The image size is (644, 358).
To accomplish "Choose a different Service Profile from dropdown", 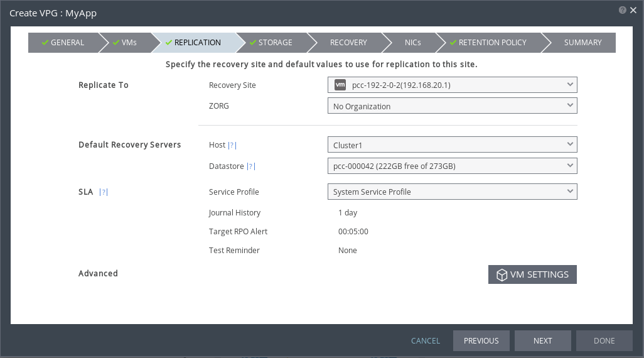I will point(452,192).
